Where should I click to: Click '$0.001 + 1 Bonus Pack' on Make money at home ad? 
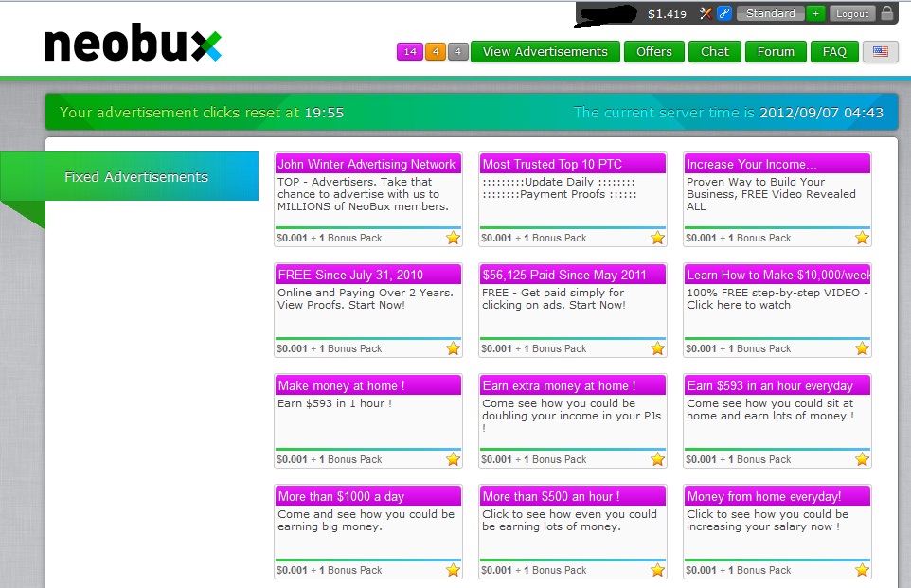click(x=330, y=459)
